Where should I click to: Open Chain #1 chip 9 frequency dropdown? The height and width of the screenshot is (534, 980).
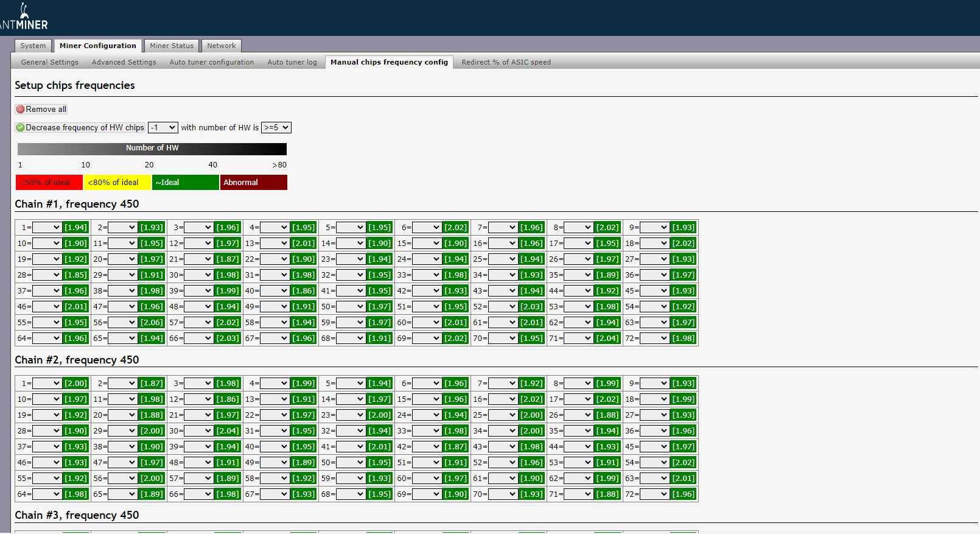point(654,228)
